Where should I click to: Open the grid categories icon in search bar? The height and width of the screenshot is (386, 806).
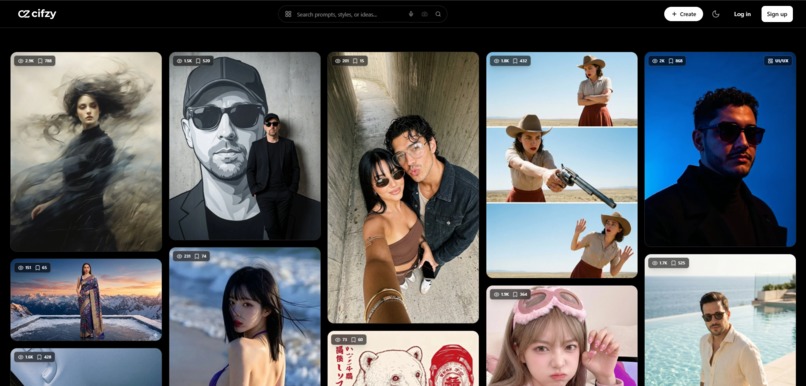click(x=288, y=14)
